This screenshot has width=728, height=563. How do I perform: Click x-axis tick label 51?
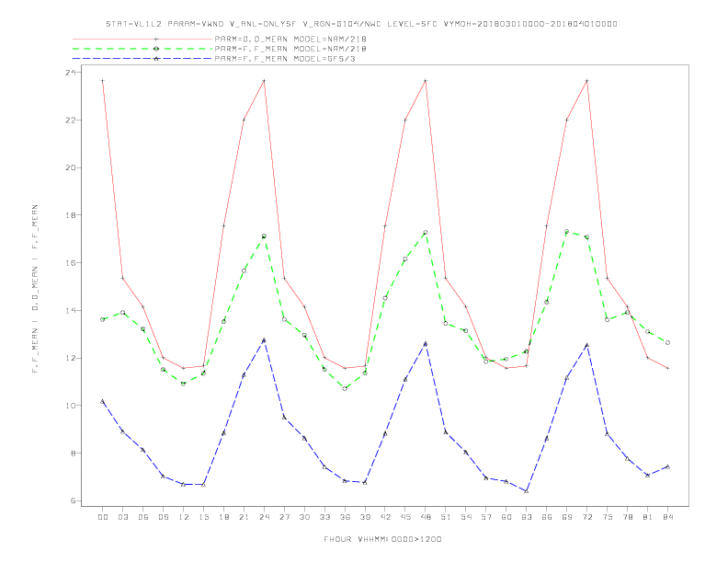446,517
